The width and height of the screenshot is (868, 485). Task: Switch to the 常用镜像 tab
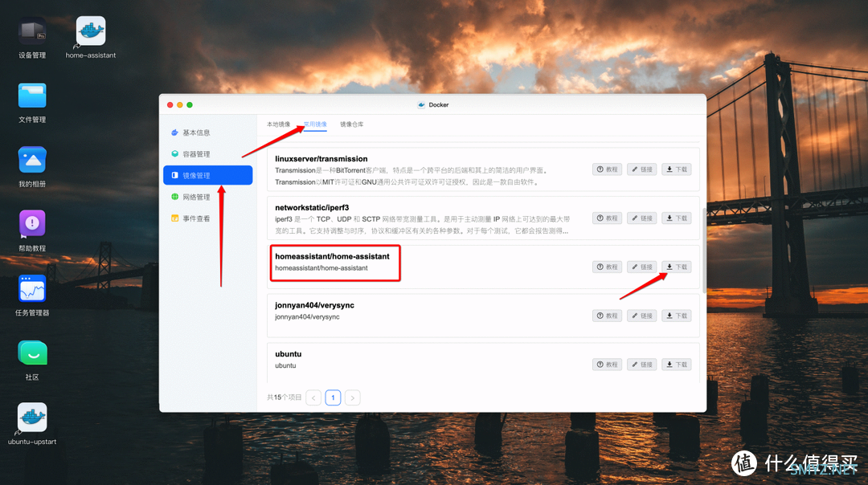pos(315,124)
